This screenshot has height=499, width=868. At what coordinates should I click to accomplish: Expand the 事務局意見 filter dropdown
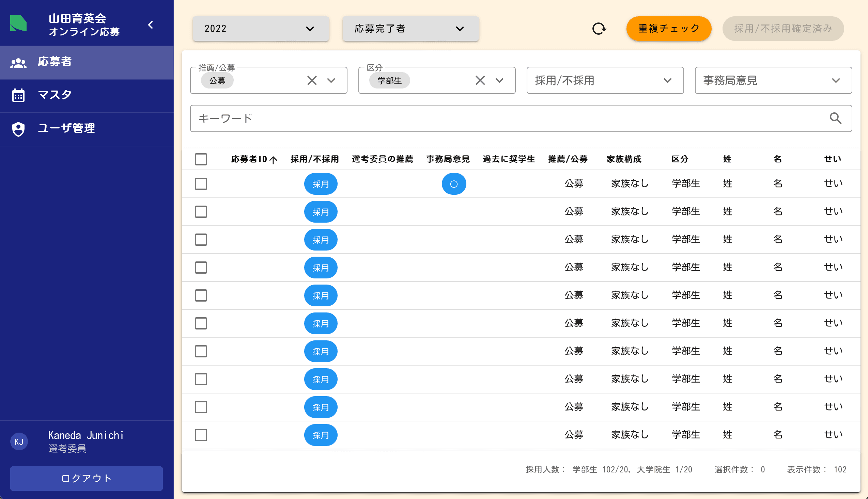pyautogui.click(x=836, y=80)
